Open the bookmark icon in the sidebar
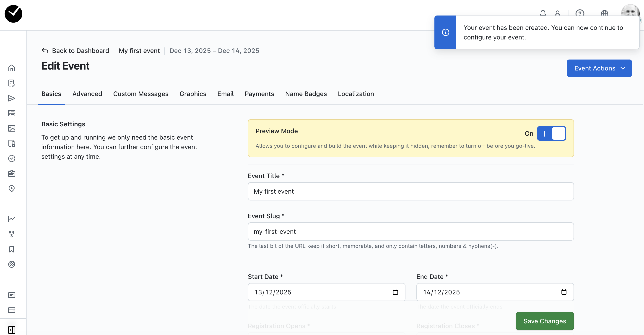The image size is (644, 335). tap(11, 249)
